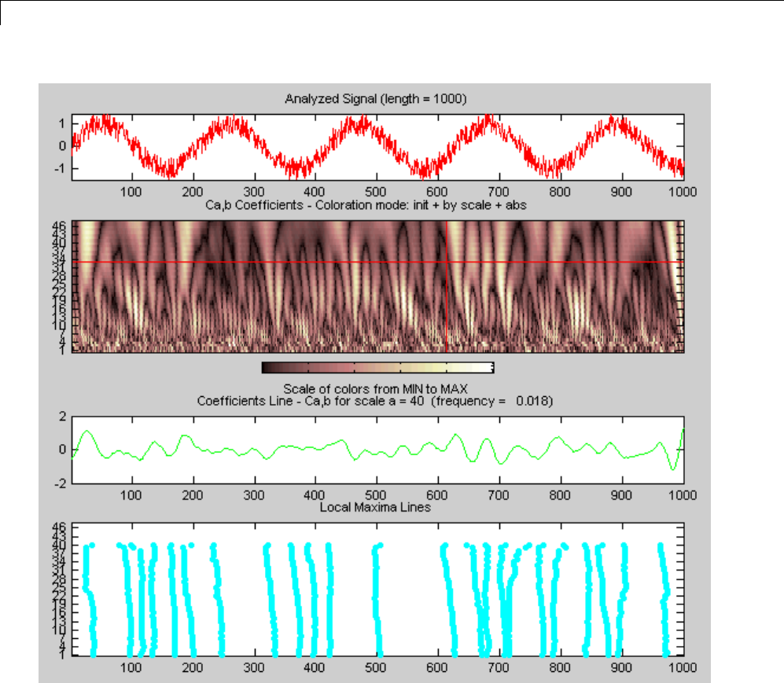The image size is (784, 683).
Task: Click the Analyzed Signal red waveform plot
Action: [378, 148]
